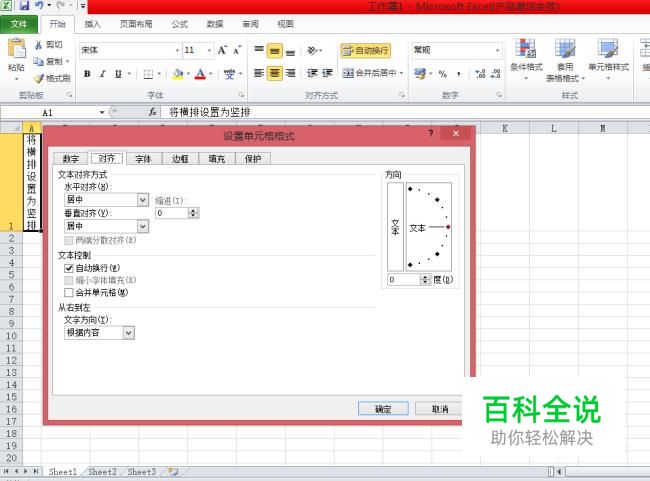Click the Format Painter (格式刷) icon

click(x=39, y=78)
